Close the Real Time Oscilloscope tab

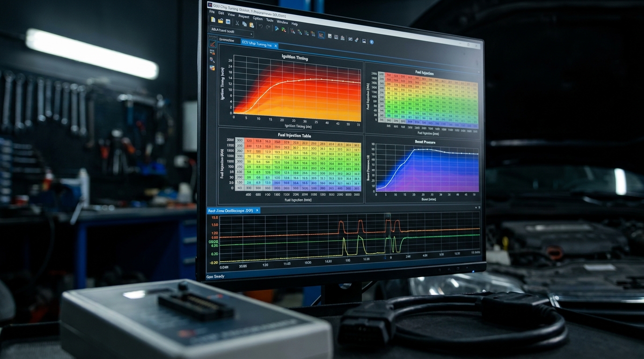coord(256,211)
